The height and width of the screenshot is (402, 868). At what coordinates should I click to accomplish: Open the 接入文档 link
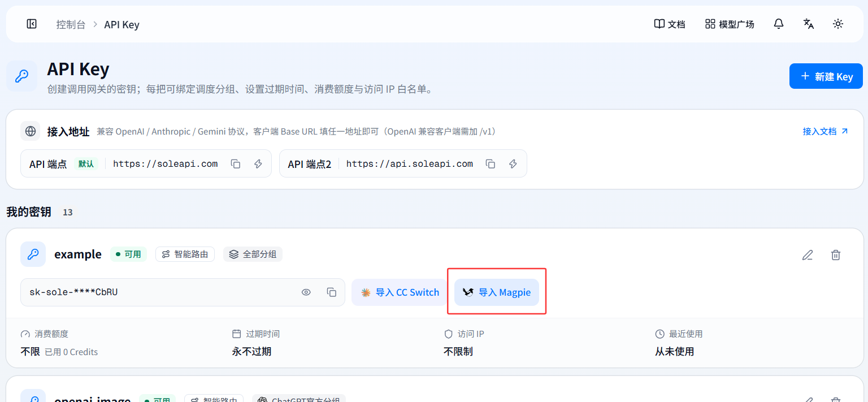[825, 131]
